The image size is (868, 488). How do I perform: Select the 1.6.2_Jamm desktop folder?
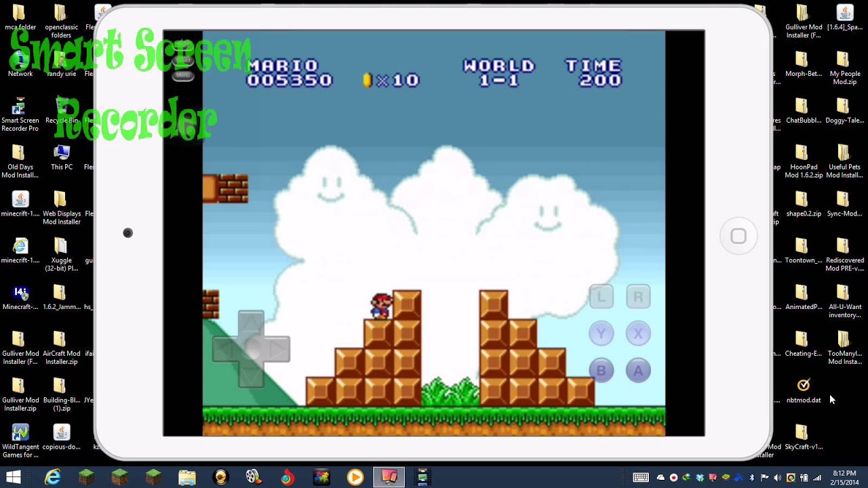[x=61, y=298]
